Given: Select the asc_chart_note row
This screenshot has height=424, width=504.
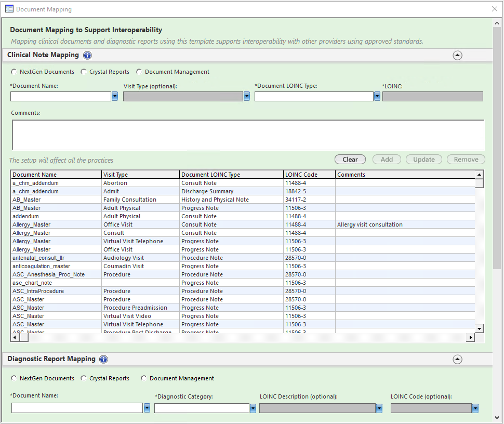Looking at the screenshot, I should coord(243,283).
